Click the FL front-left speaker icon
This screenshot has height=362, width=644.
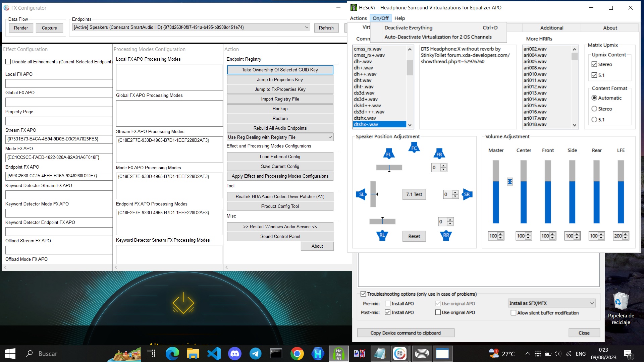[x=389, y=154]
